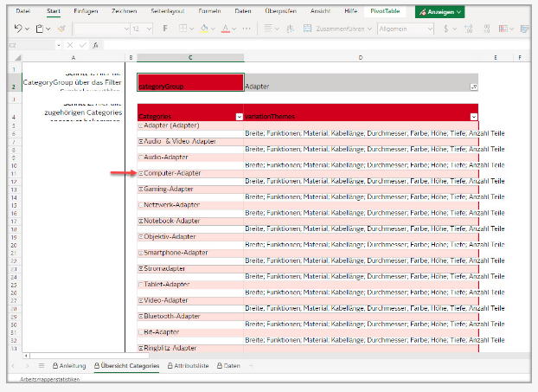Click the conditional formatting icon
The image size is (538, 392).
(x=503, y=29)
